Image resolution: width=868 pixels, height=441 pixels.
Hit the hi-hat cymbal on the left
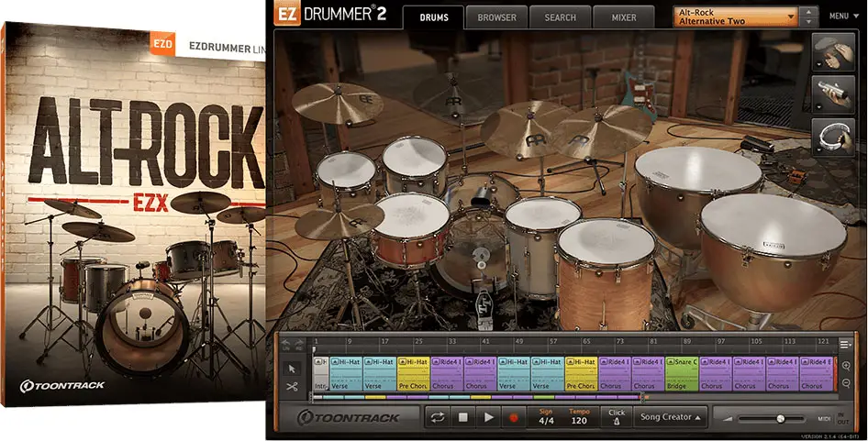point(339,221)
